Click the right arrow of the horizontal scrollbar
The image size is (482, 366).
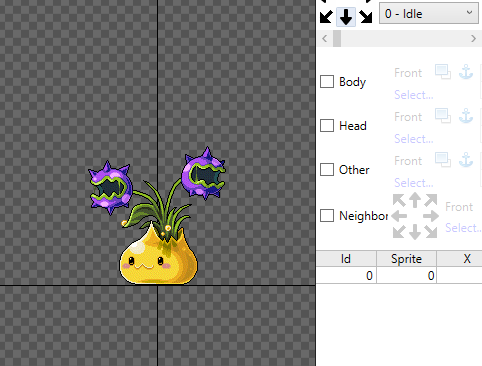473,39
